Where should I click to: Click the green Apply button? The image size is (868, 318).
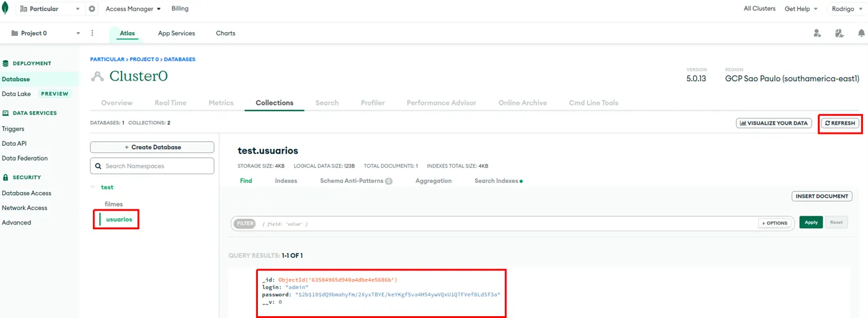(811, 223)
